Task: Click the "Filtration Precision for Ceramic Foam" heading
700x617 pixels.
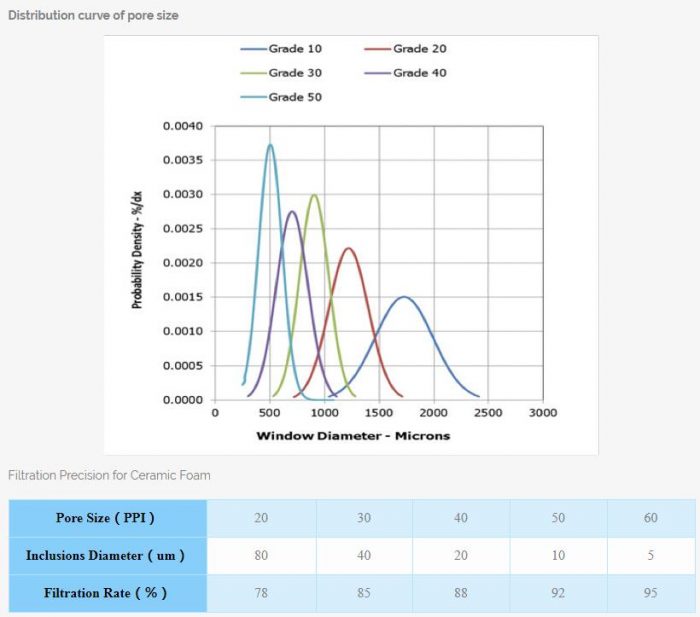Action: click(x=109, y=475)
